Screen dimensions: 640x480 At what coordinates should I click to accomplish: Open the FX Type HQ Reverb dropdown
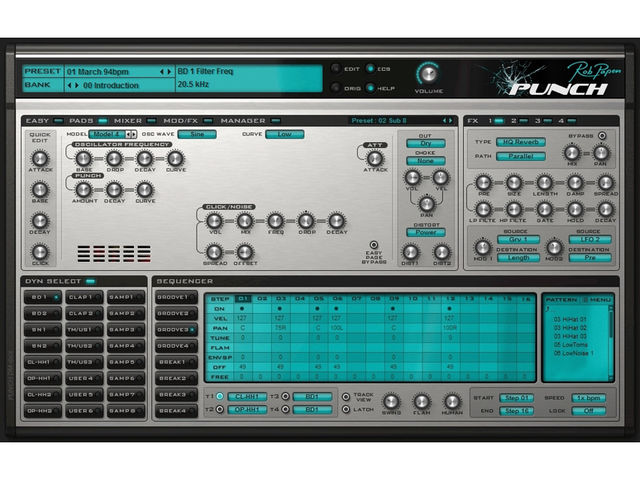click(521, 142)
